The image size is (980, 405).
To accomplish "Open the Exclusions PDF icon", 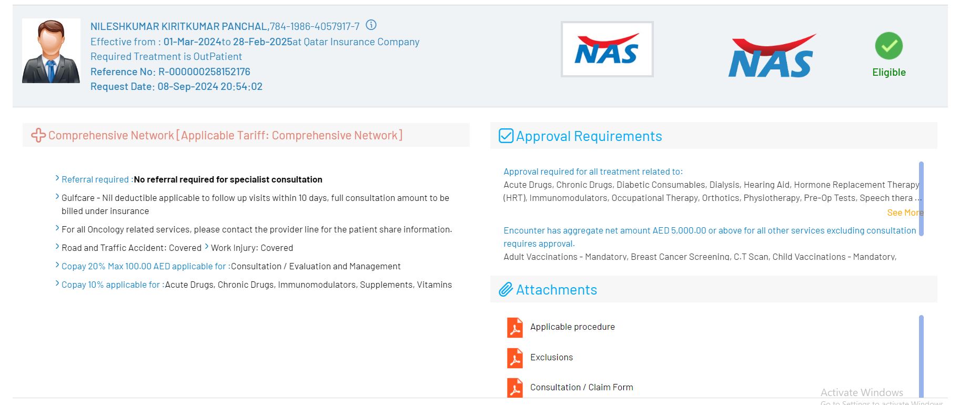I will (514, 358).
